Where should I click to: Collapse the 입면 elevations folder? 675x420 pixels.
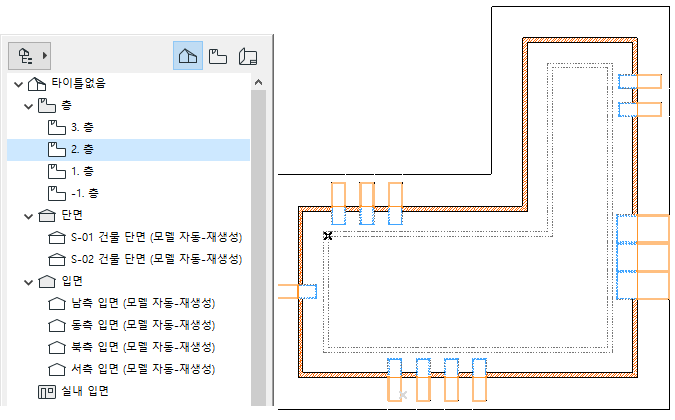point(28,282)
